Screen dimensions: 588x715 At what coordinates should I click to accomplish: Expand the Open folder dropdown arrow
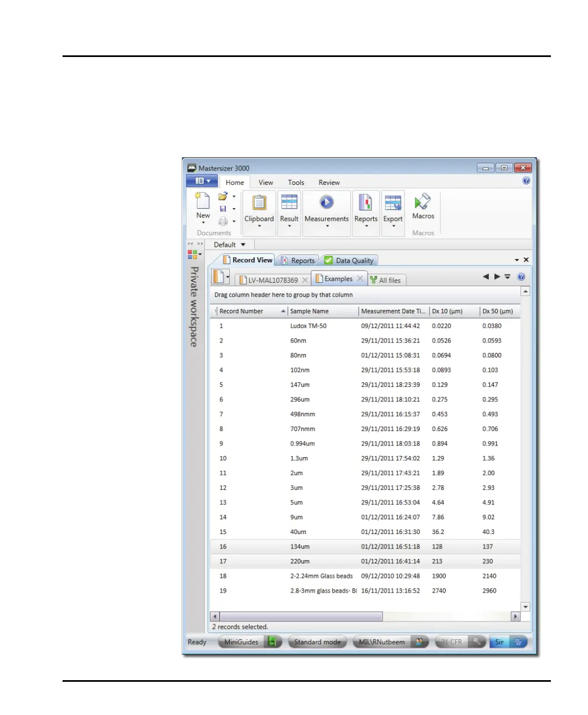point(234,196)
